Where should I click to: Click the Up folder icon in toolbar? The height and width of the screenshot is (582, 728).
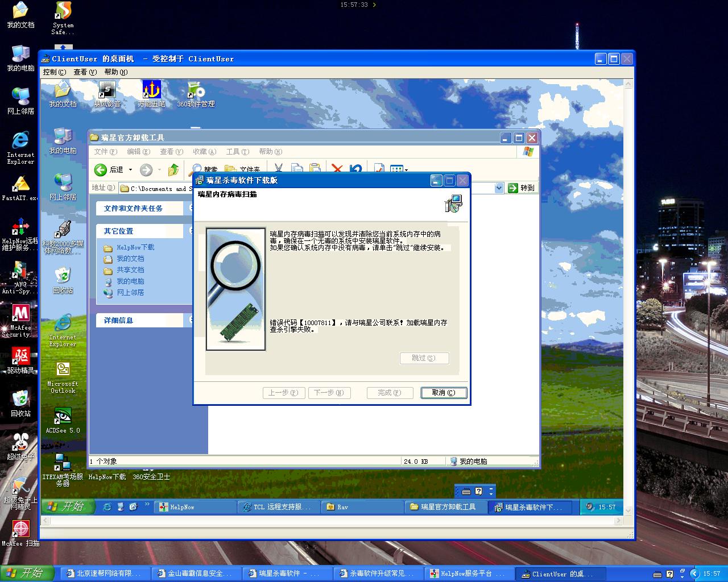[x=173, y=170]
